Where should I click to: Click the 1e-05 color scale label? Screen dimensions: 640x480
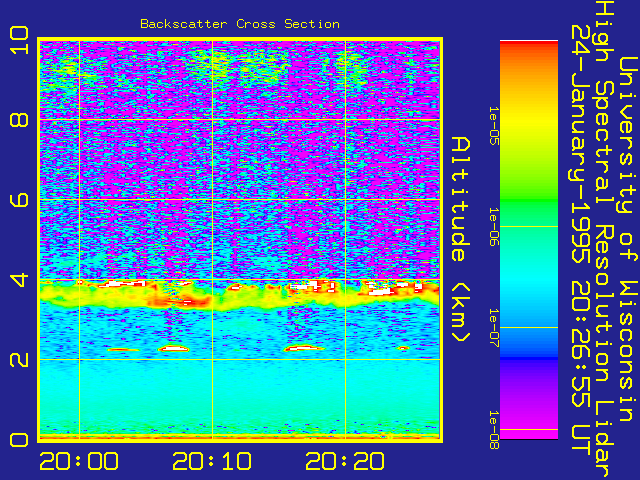(x=494, y=125)
